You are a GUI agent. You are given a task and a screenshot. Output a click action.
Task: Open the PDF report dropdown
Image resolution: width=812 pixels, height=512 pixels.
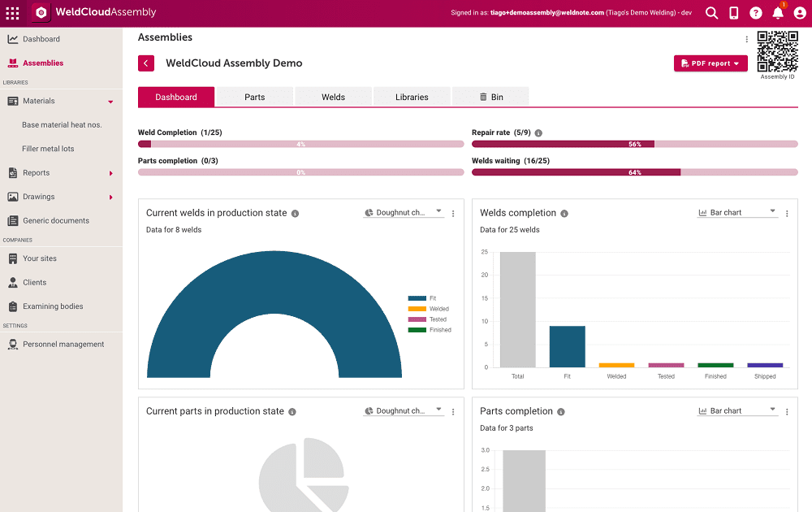pyautogui.click(x=710, y=63)
